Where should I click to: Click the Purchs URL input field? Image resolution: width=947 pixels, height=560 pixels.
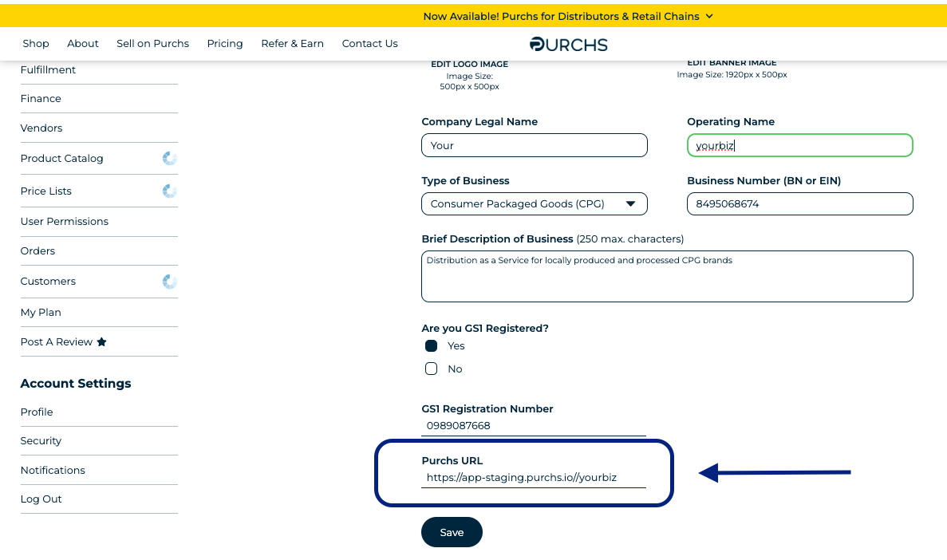533,478
